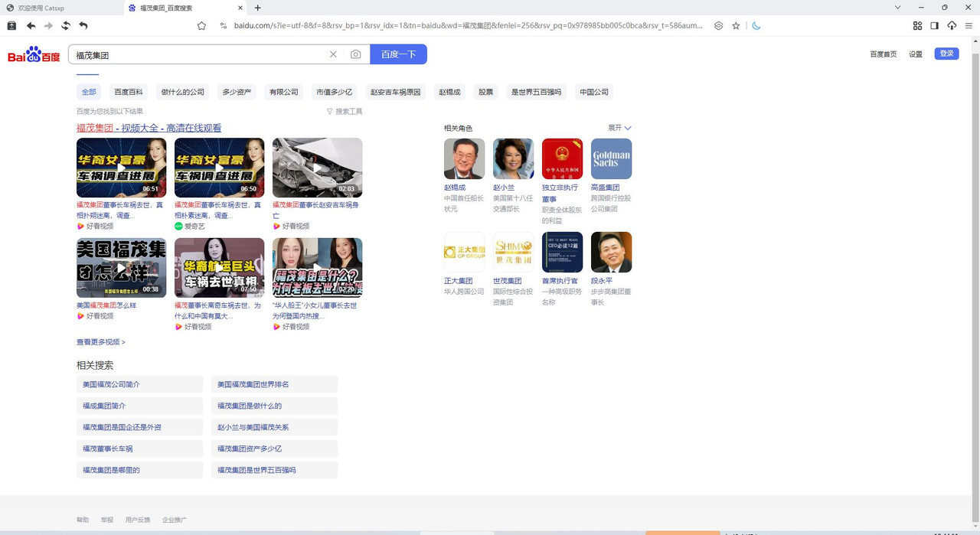The height and width of the screenshot is (535, 980).
Task: Select the 赵安吉车祸原因 filter chip
Action: click(x=395, y=92)
